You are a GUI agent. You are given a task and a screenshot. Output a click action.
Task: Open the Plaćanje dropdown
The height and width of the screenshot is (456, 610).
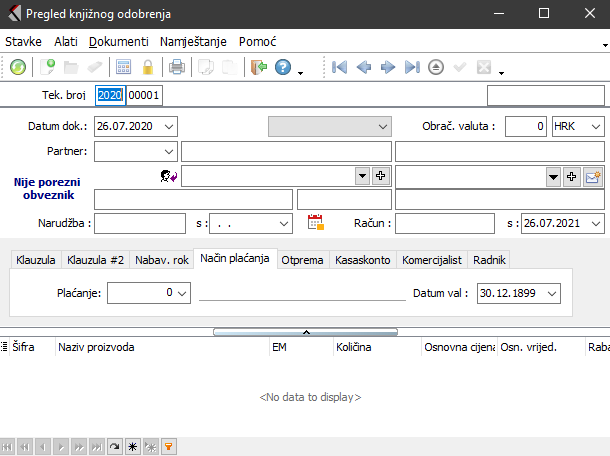(181, 293)
